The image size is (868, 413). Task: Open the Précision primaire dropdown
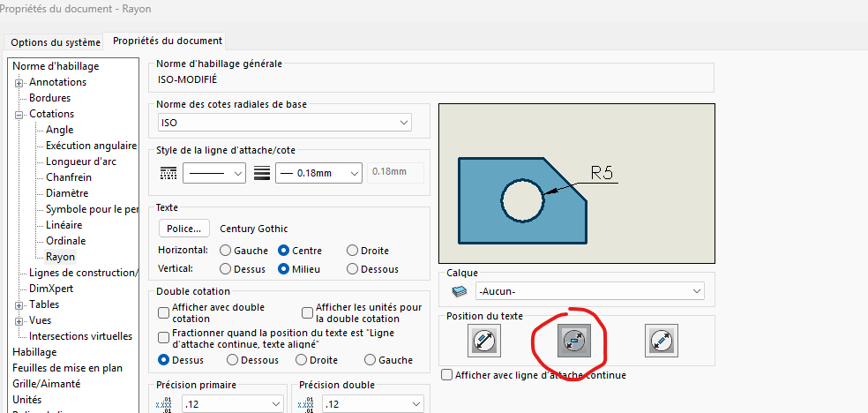pos(234,404)
